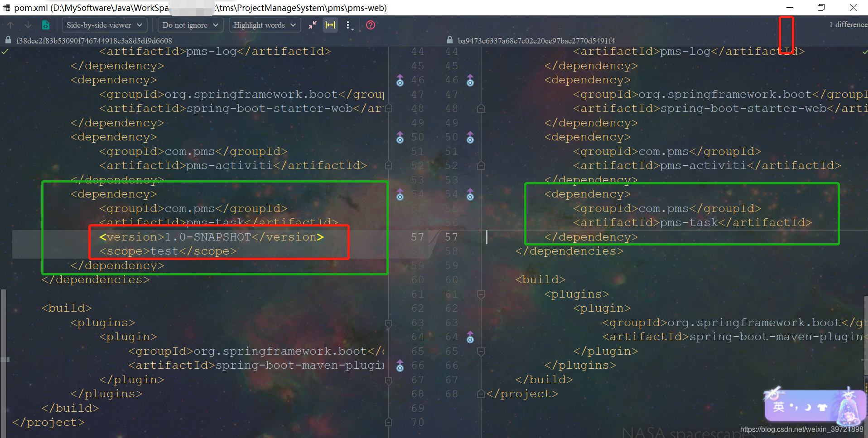Minimize the pom.xml diff window
The image size is (868, 438).
(790, 8)
